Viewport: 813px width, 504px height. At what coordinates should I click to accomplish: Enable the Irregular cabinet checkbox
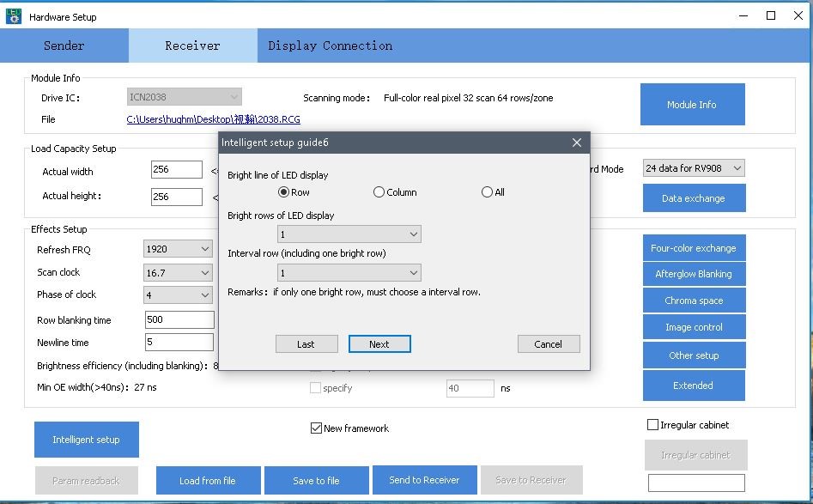(652, 425)
